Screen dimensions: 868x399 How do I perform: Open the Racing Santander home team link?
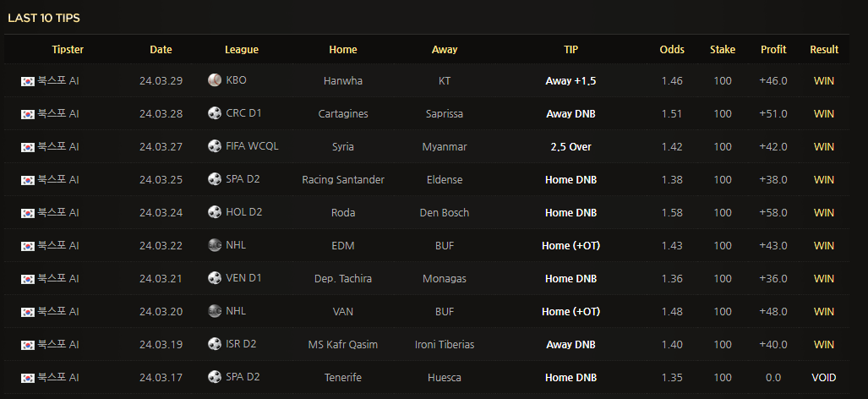(343, 179)
